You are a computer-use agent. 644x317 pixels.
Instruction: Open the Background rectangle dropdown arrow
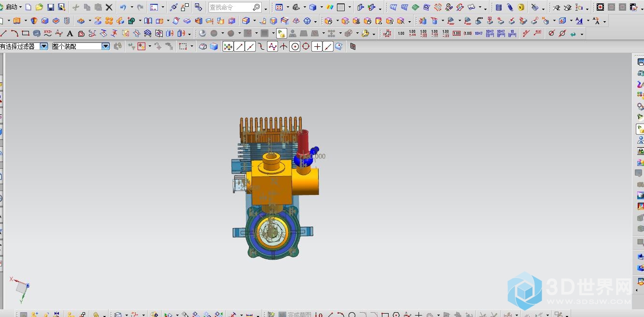pos(350,8)
